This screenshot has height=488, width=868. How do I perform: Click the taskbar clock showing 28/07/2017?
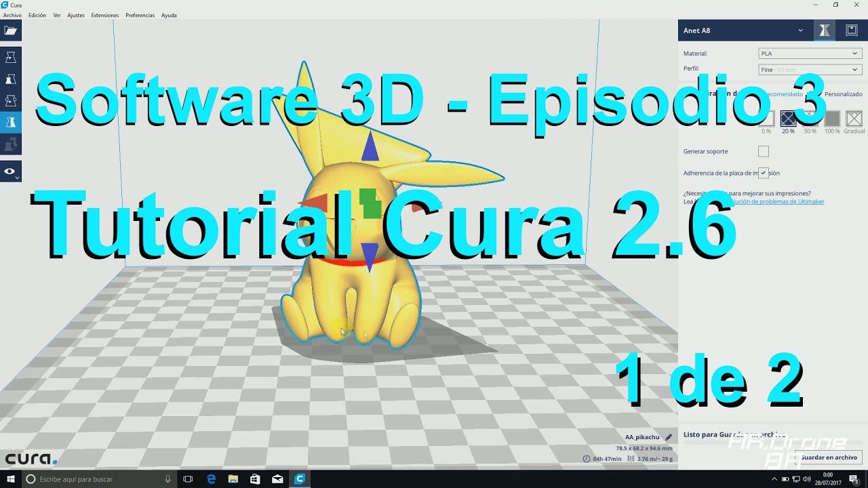tap(828, 479)
